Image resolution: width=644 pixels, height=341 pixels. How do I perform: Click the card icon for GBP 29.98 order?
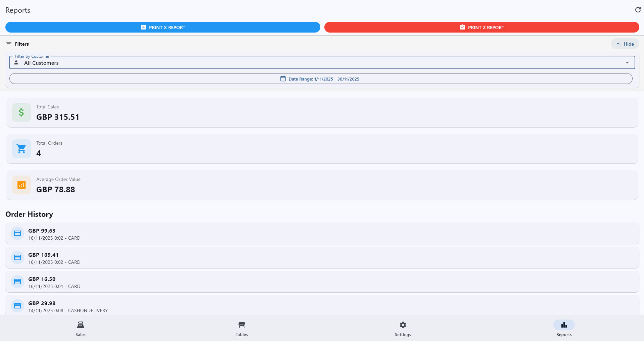coord(17,306)
